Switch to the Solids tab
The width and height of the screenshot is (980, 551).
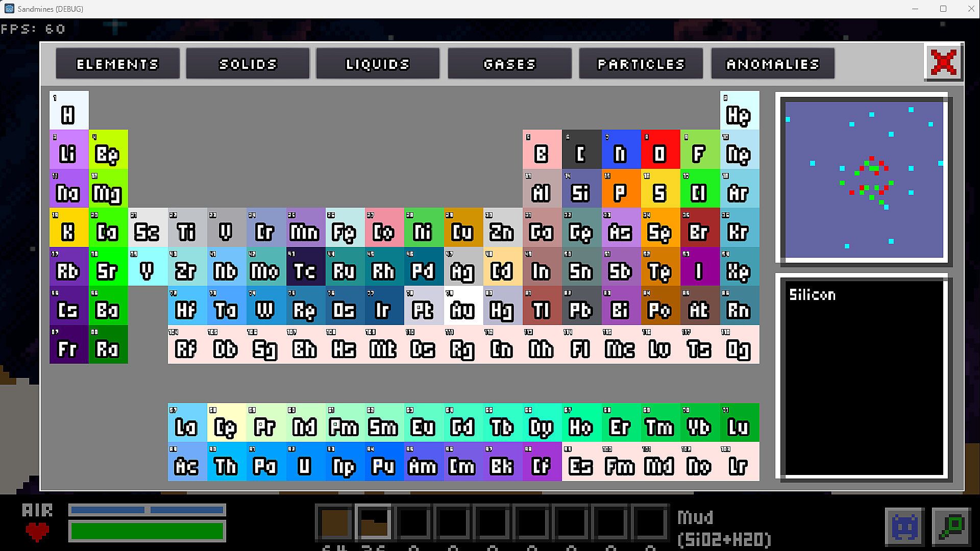[248, 64]
